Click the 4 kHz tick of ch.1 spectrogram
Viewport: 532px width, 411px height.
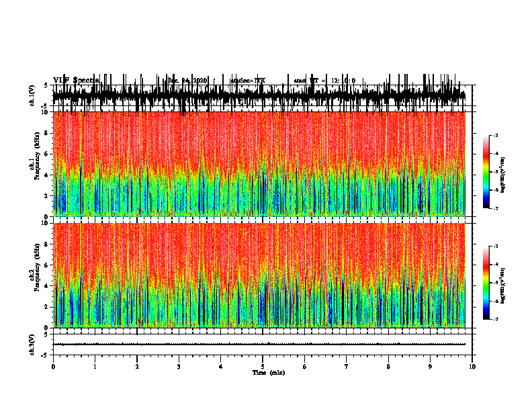(x=47, y=175)
